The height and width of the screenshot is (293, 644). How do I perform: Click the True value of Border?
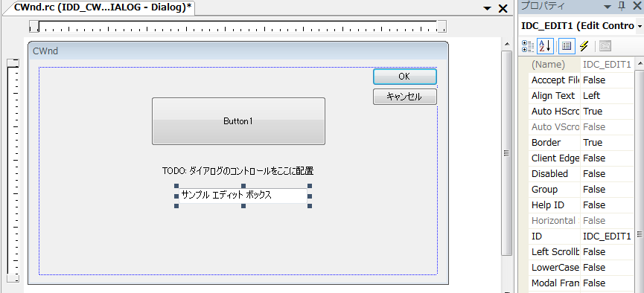click(593, 142)
